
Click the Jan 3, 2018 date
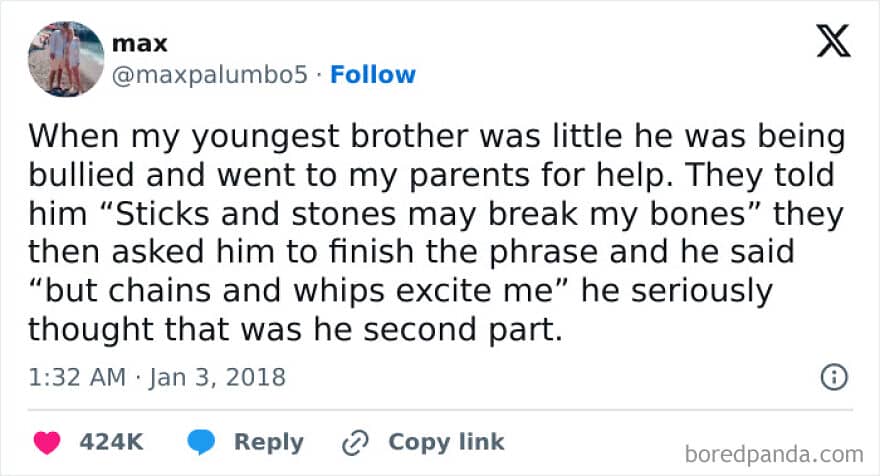pyautogui.click(x=217, y=377)
